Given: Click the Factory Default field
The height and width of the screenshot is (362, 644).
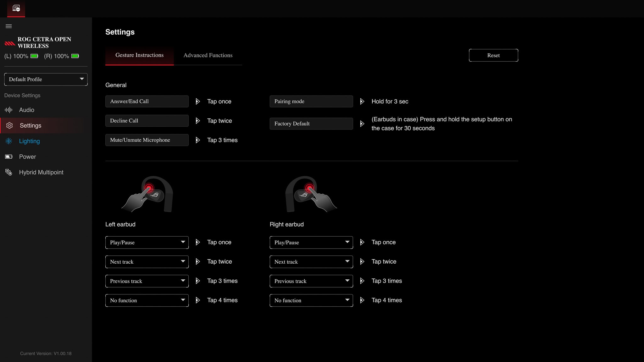Looking at the screenshot, I should coord(311,124).
